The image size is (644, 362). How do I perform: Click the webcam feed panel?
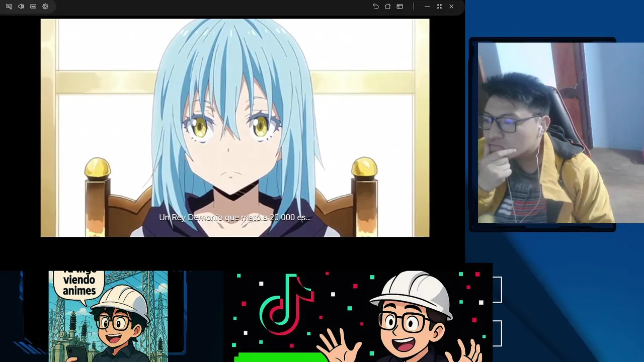(560, 133)
